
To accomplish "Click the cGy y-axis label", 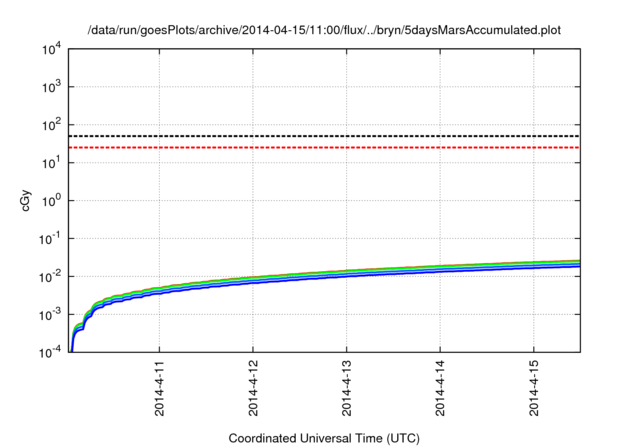I will [x=25, y=201].
